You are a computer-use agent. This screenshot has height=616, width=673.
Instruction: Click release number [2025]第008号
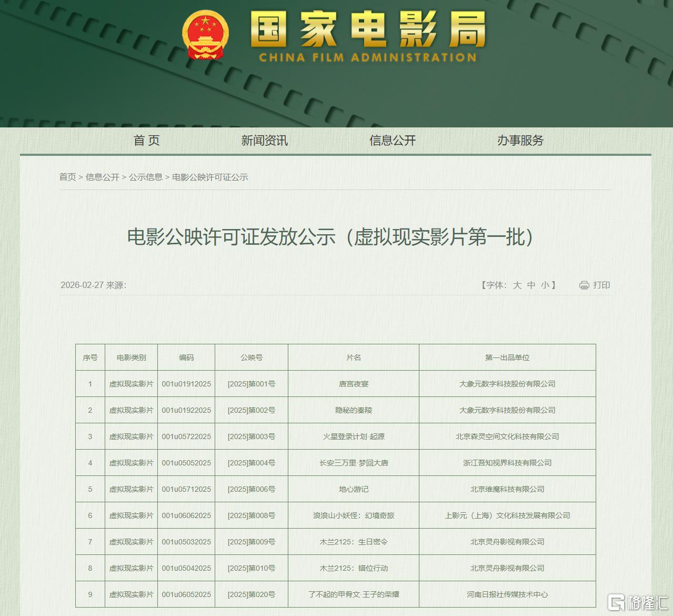pos(252,515)
